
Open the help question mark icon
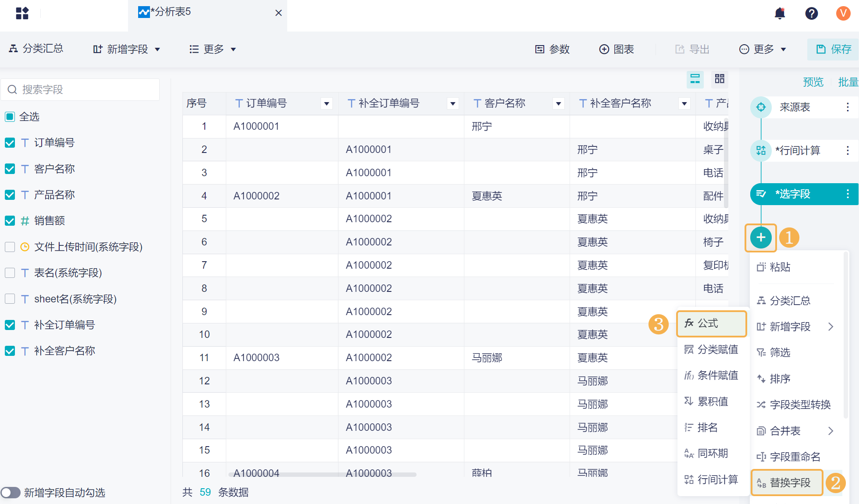coord(811,13)
